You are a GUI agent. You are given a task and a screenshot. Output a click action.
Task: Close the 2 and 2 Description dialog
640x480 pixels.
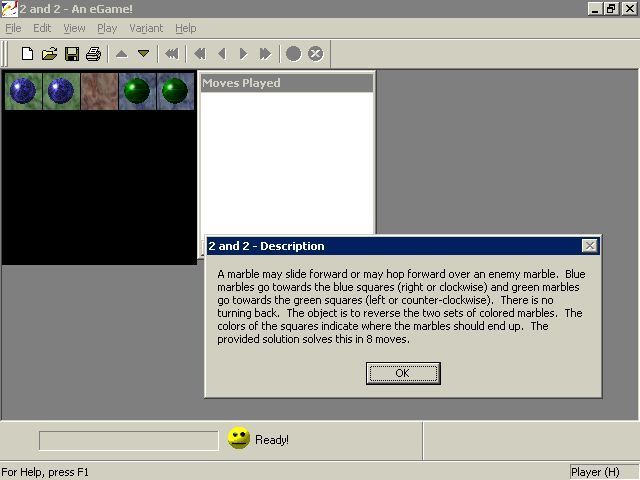[589, 246]
